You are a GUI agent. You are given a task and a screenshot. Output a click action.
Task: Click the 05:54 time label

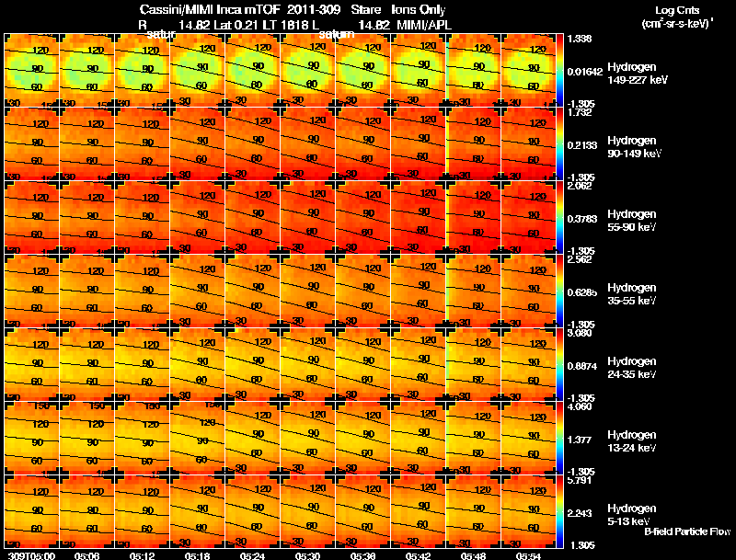pyautogui.click(x=528, y=555)
